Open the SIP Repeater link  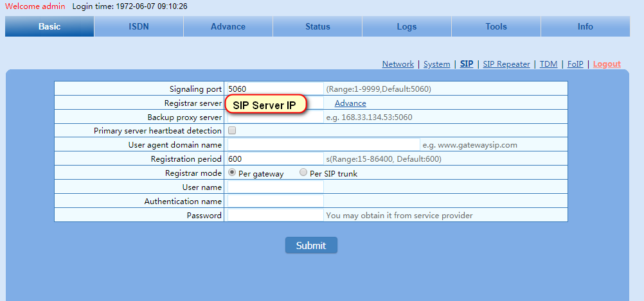(x=506, y=64)
